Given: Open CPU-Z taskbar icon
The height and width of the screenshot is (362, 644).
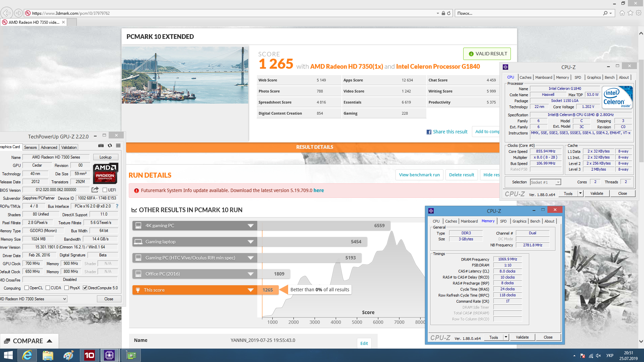Looking at the screenshot, I should click(x=109, y=355).
